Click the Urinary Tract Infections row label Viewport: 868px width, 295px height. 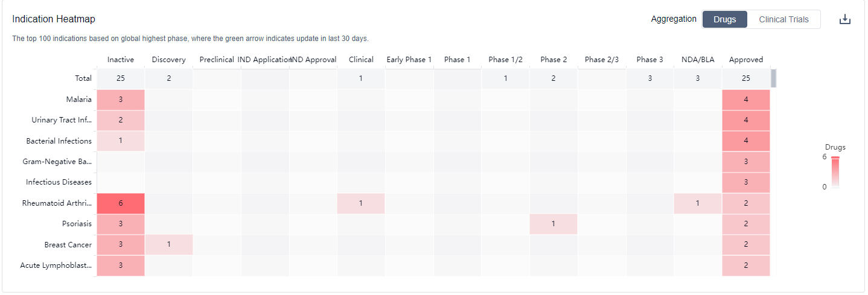62,120
